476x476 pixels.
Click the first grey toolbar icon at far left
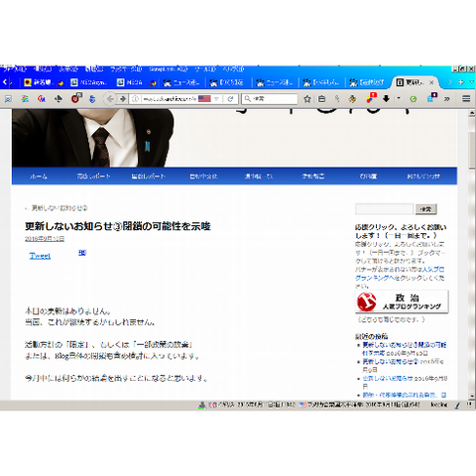[8, 99]
